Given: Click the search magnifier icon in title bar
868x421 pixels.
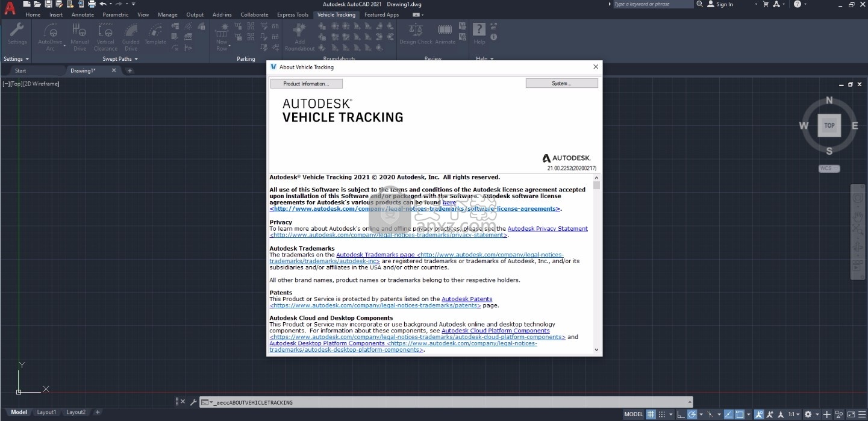Looking at the screenshot, I should pos(699,4).
